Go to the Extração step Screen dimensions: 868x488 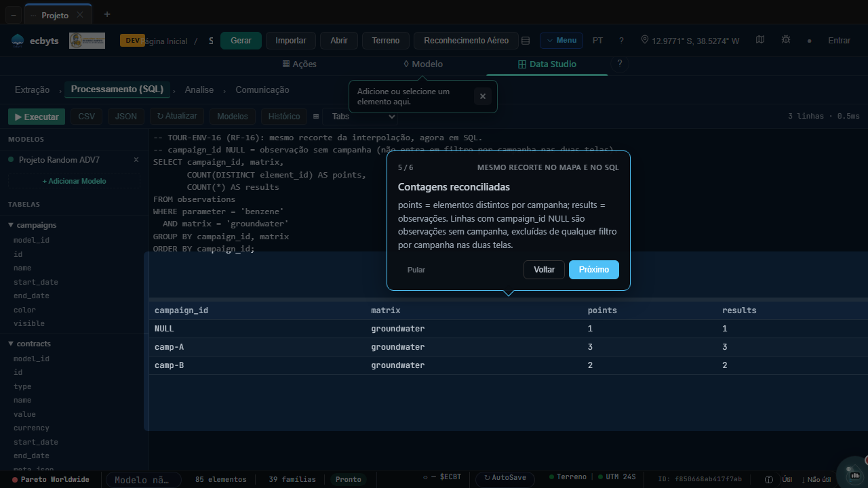click(32, 90)
